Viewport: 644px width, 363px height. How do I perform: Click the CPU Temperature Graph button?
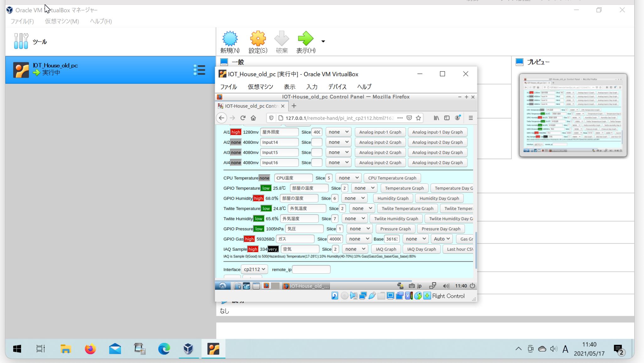392,177
